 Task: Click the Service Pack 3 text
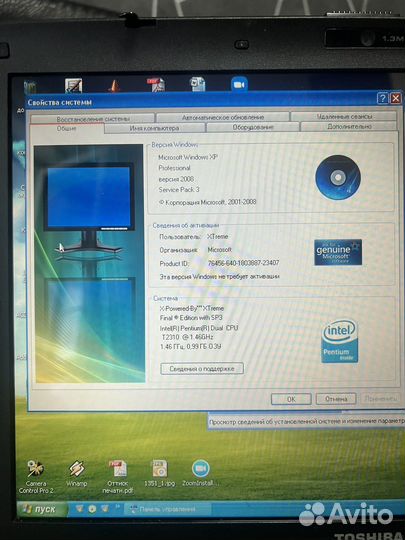point(179,190)
